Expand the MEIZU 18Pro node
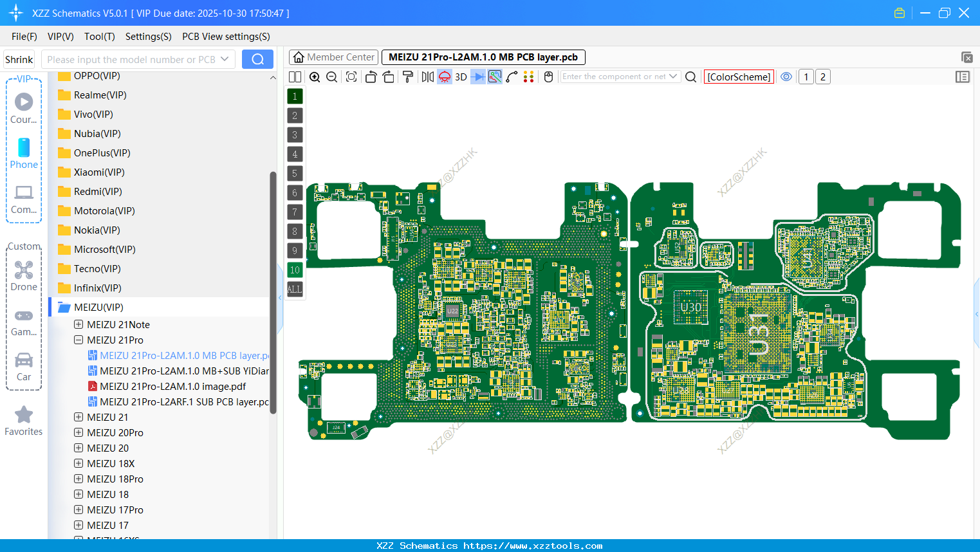This screenshot has height=552, width=980. click(79, 479)
